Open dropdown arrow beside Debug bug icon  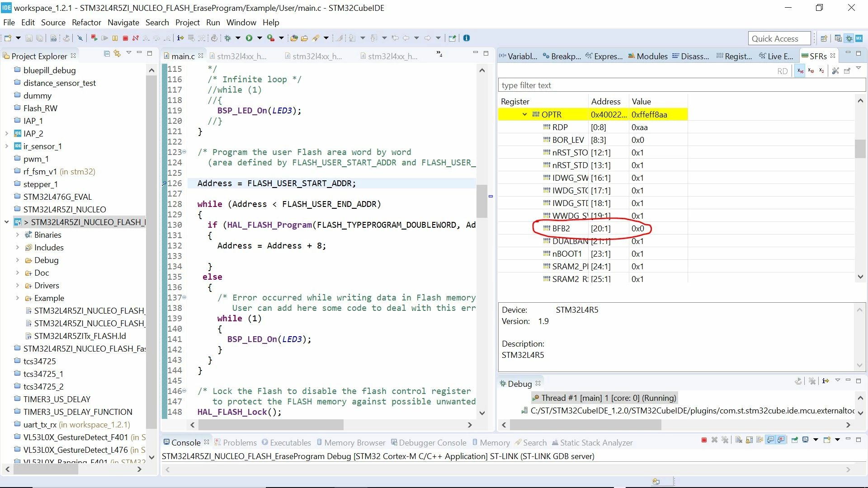point(238,38)
